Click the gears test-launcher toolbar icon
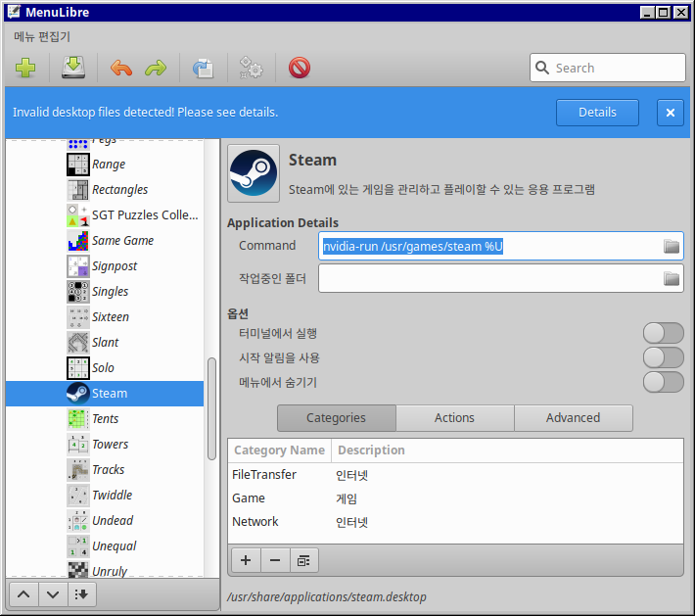Viewport: 695px width, 616px height. coord(251,68)
